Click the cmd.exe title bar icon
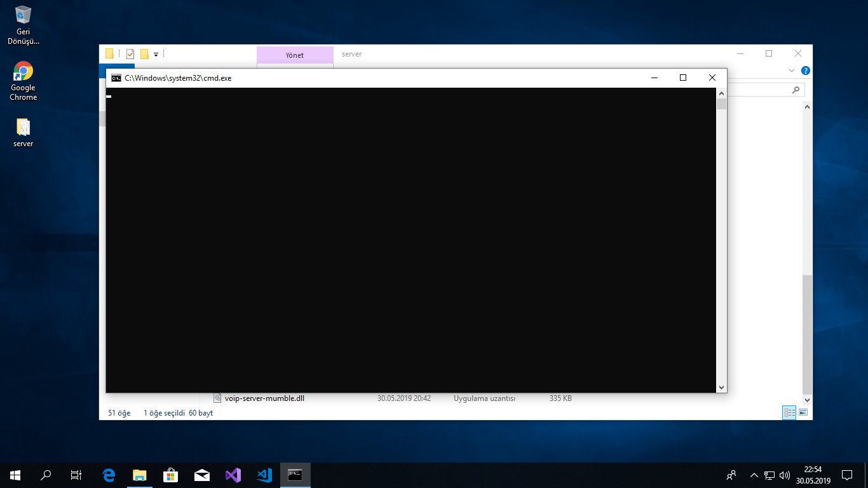 [116, 78]
